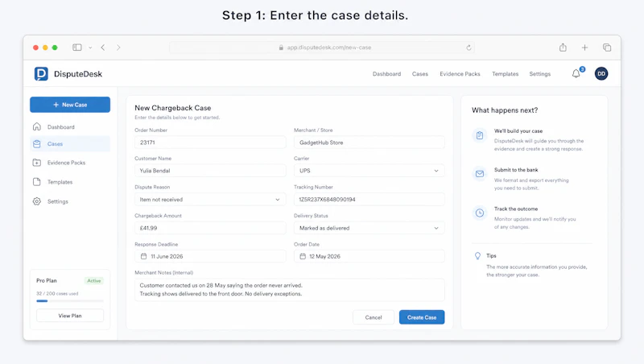Click the Settings gear icon in sidebar
644x364 pixels.
37,201
